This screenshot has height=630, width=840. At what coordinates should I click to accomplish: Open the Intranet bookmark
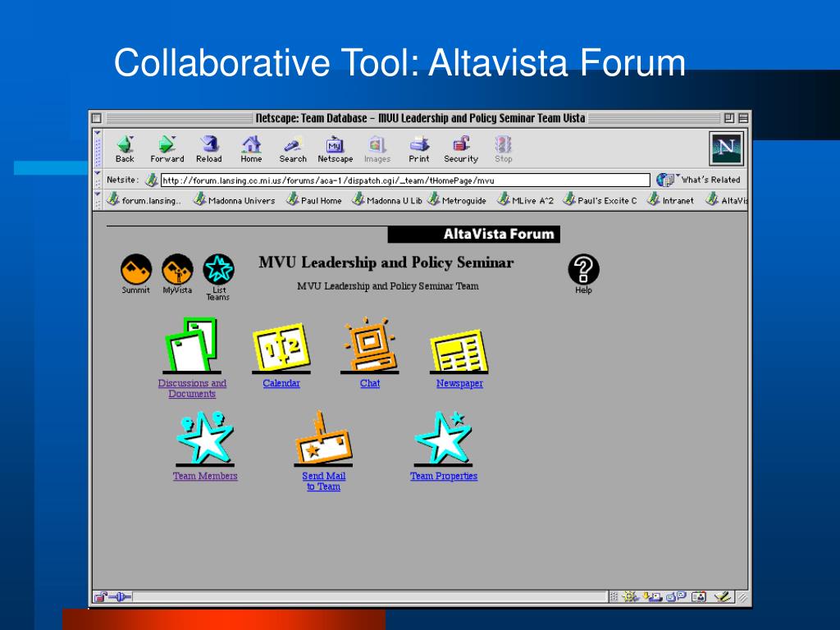point(671,200)
